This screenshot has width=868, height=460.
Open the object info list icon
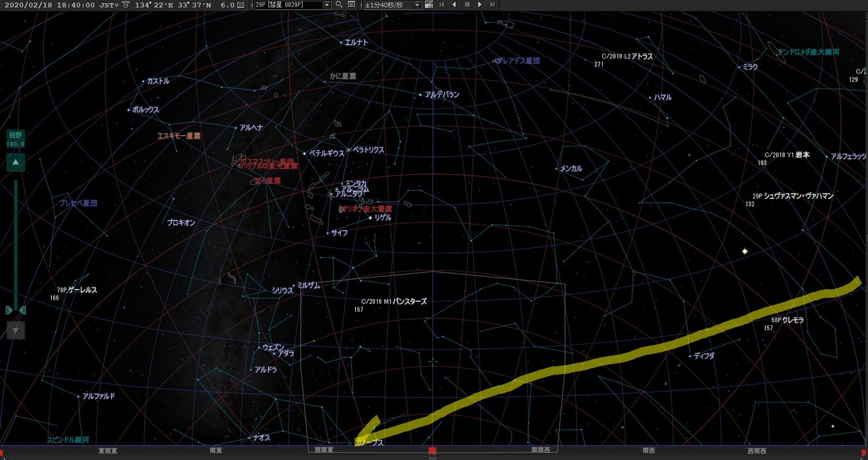(352, 4)
